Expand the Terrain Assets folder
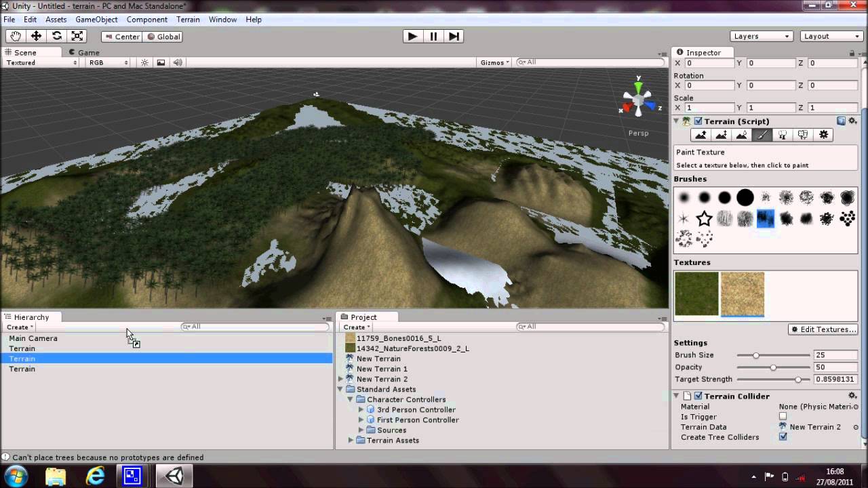The width and height of the screenshot is (868, 488). point(351,440)
